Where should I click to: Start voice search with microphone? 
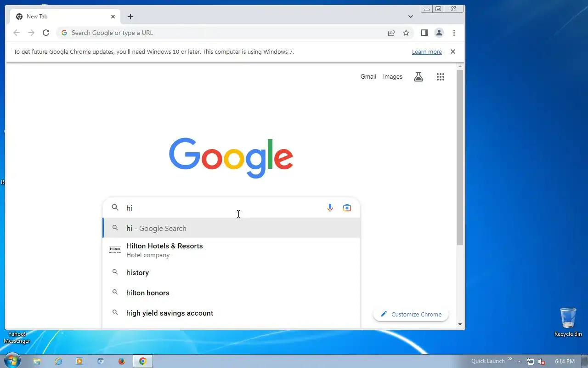pyautogui.click(x=330, y=208)
